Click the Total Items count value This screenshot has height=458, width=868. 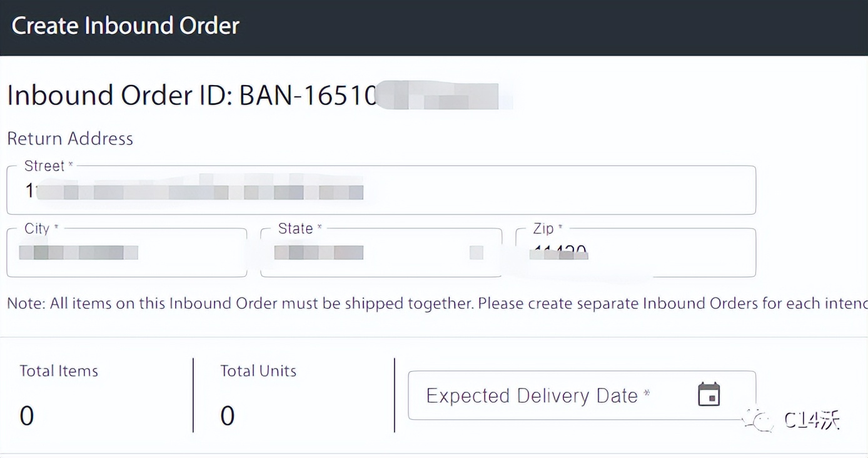(x=26, y=415)
